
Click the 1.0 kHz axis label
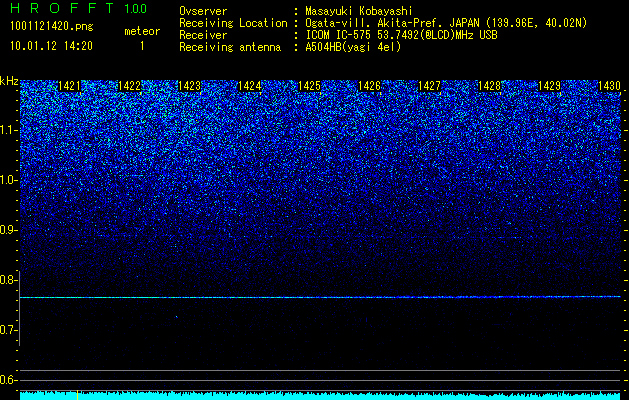(9, 180)
